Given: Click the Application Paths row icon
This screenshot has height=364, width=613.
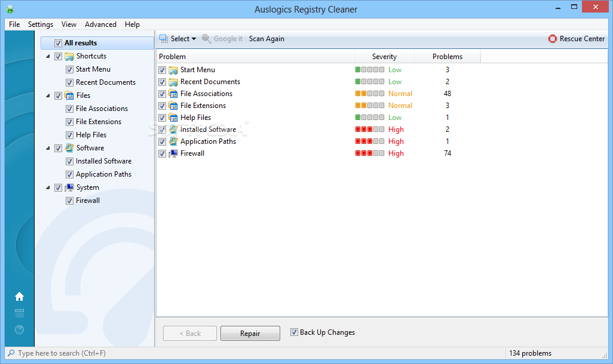Looking at the screenshot, I should coord(173,141).
